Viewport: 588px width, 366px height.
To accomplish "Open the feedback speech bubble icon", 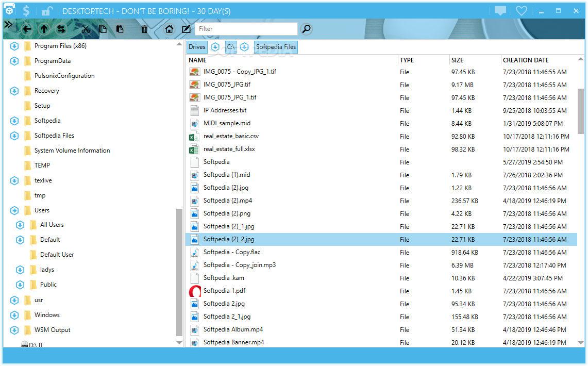I will (500, 10).
